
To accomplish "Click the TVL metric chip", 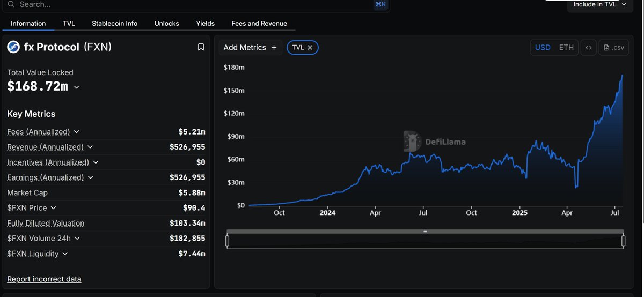I will pyautogui.click(x=303, y=48).
